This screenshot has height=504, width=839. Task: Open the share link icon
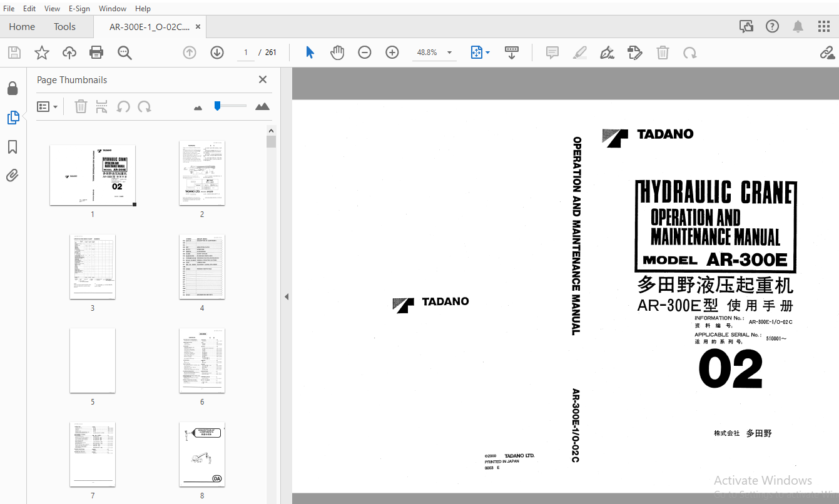coord(827,53)
